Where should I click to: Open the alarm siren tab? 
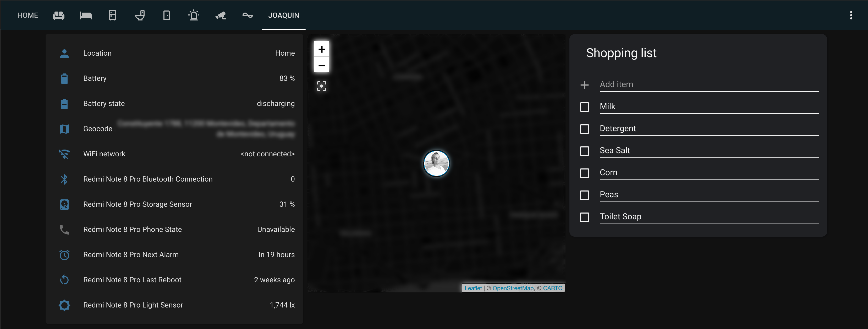click(x=194, y=15)
